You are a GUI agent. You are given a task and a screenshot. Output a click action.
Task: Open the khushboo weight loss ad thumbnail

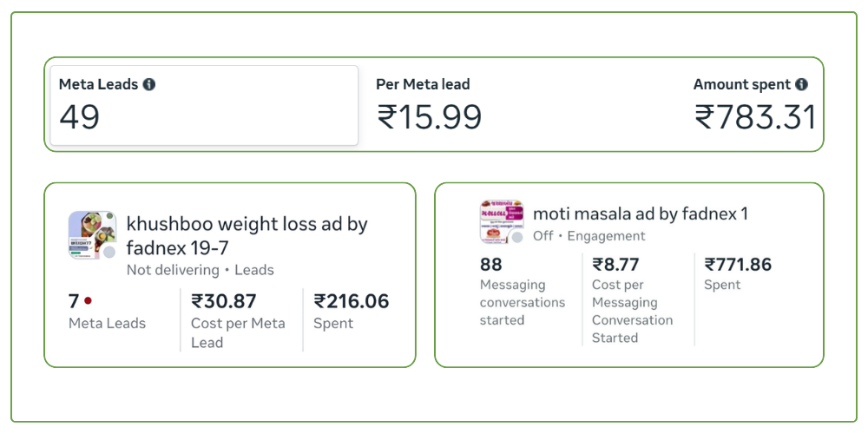pos(91,234)
